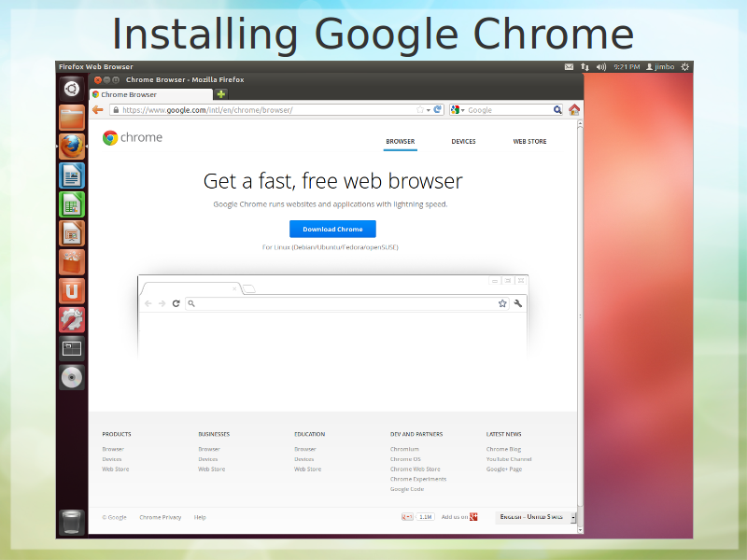Click the Google+ icon in footer
Screen dimensions: 747x560
coord(473,517)
